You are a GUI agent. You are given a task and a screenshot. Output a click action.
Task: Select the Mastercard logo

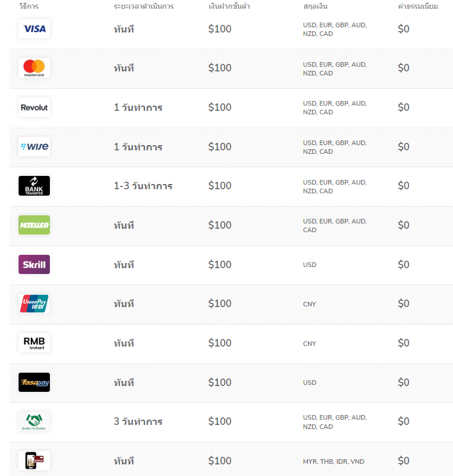[34, 68]
